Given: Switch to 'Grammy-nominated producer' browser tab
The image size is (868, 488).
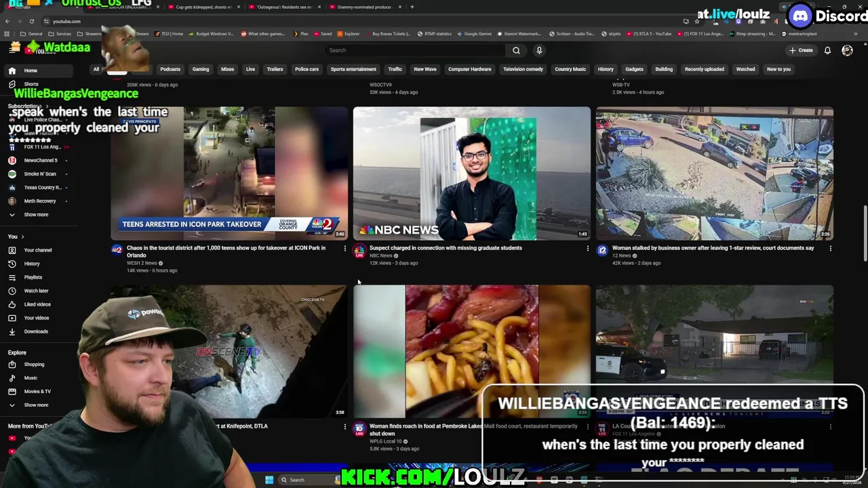Looking at the screenshot, I should click(365, 7).
